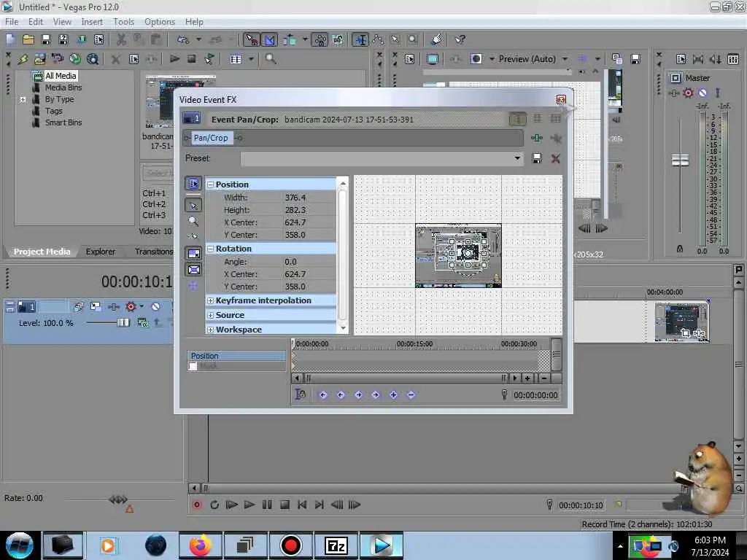Open the Tools menu
747x560 pixels.
point(123,22)
